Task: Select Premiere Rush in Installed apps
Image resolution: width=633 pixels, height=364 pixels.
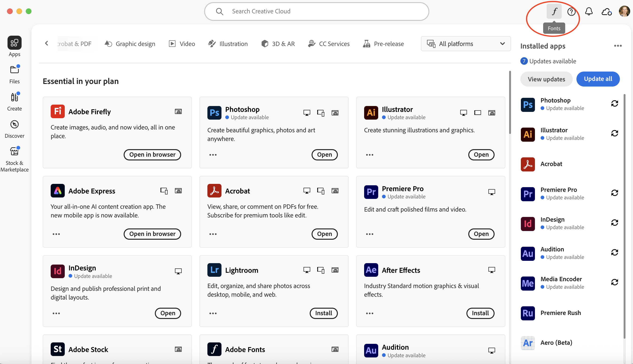Action: point(570,313)
